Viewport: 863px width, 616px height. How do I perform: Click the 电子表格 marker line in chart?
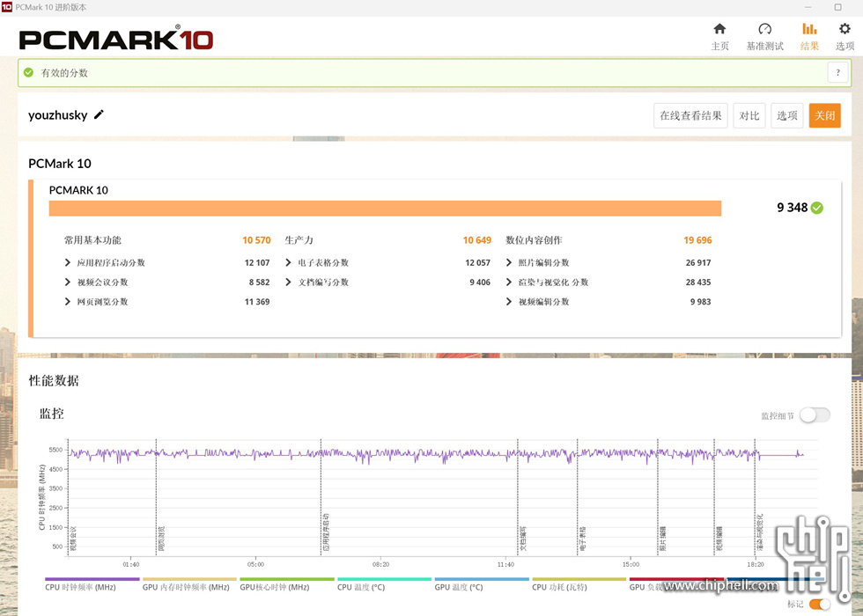[x=578, y=496]
